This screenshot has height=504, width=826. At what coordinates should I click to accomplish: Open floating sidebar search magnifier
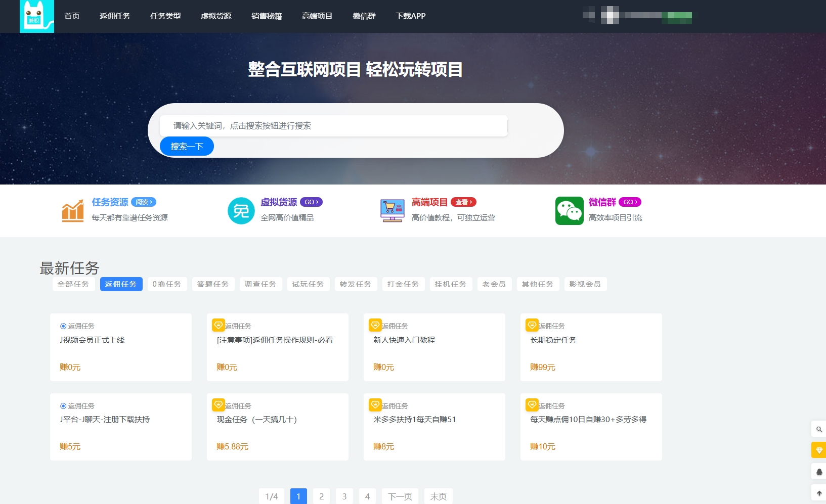pyautogui.click(x=819, y=429)
